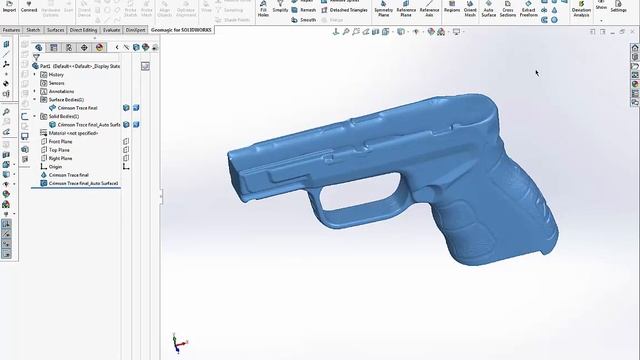This screenshot has width=640, height=360.
Task: Click the Connect scanner button
Action: click(29, 7)
